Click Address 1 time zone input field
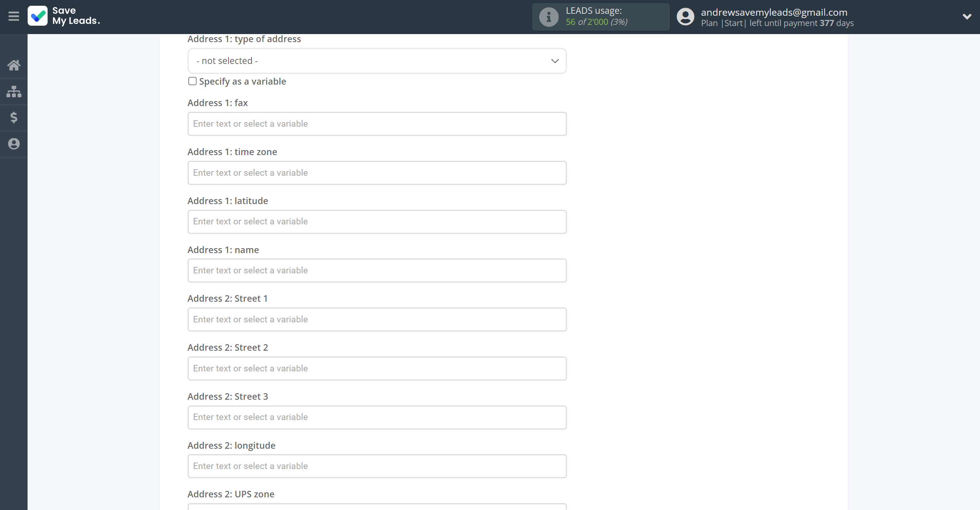The image size is (980, 510). pyautogui.click(x=377, y=172)
